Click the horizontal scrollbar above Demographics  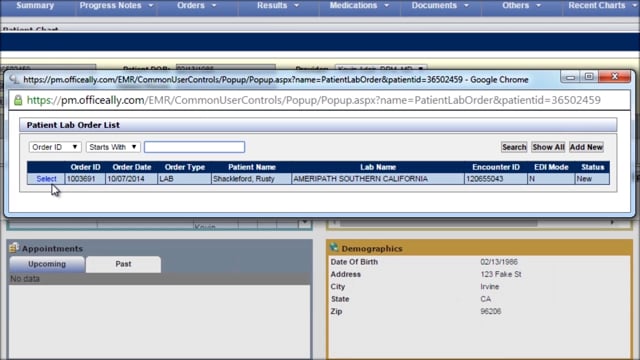tap(439, 223)
